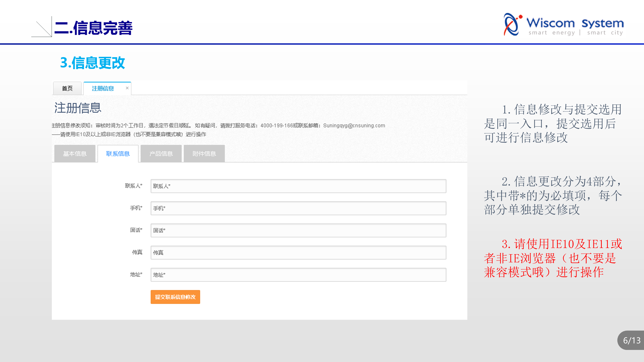Click the Suningqyg@cnsuning.com email address
This screenshot has width=644, height=362.
coord(354,125)
